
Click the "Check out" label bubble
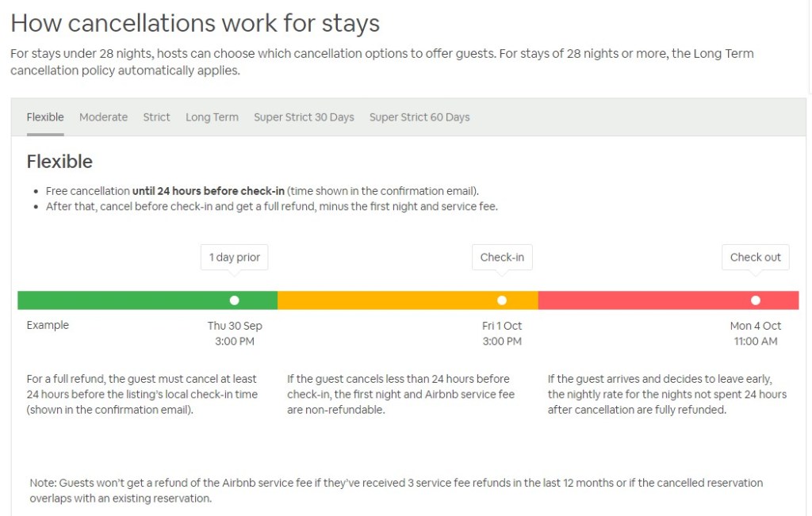click(x=755, y=257)
